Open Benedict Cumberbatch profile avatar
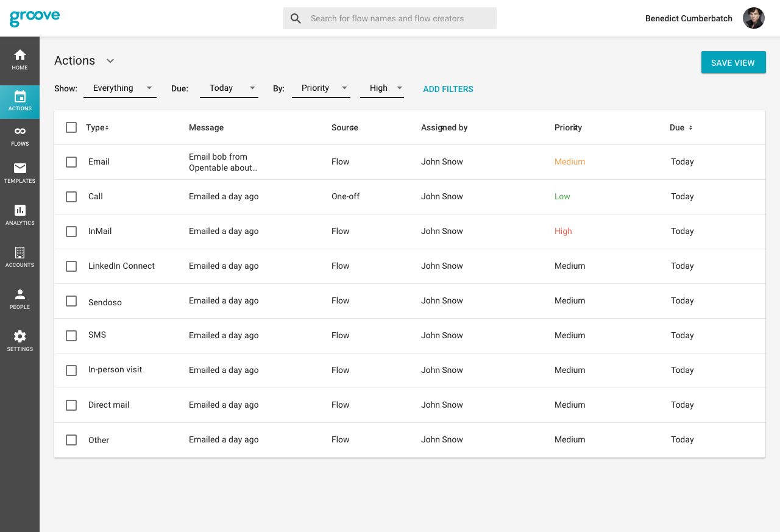 point(754,18)
